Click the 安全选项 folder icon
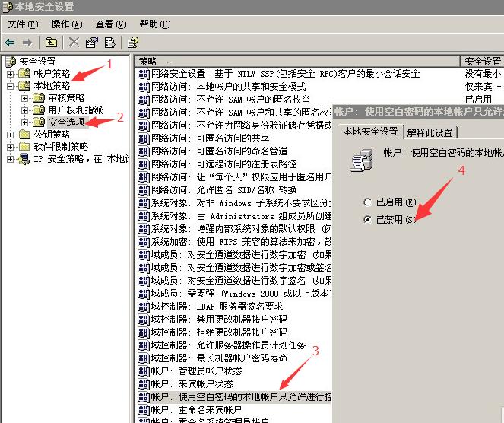 coord(39,122)
